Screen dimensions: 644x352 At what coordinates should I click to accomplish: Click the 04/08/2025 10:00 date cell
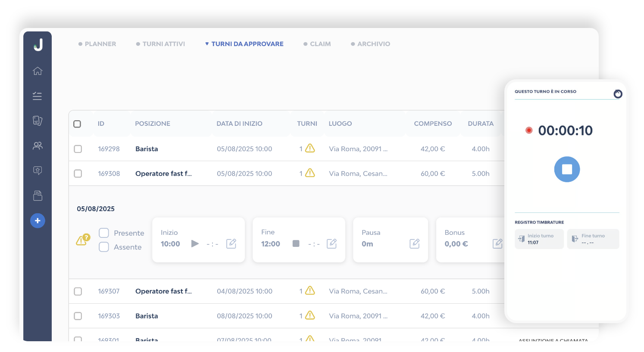point(244,291)
